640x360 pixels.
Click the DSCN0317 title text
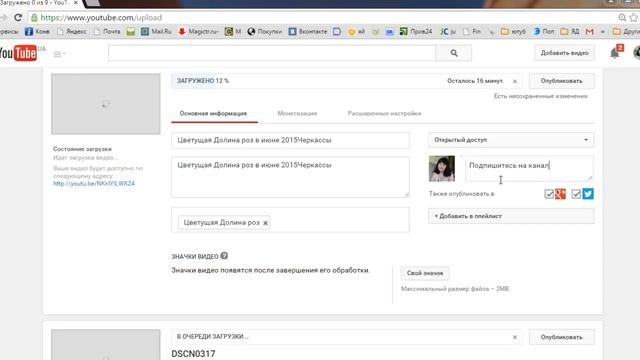193,354
